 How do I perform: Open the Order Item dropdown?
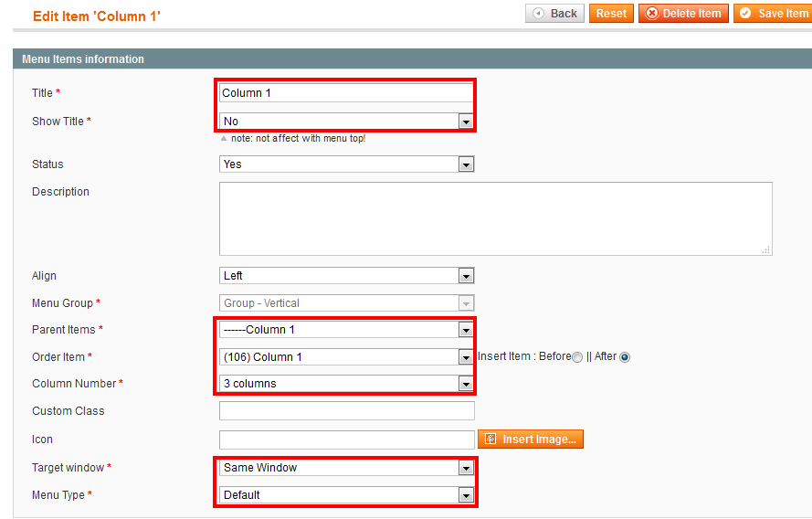point(346,357)
